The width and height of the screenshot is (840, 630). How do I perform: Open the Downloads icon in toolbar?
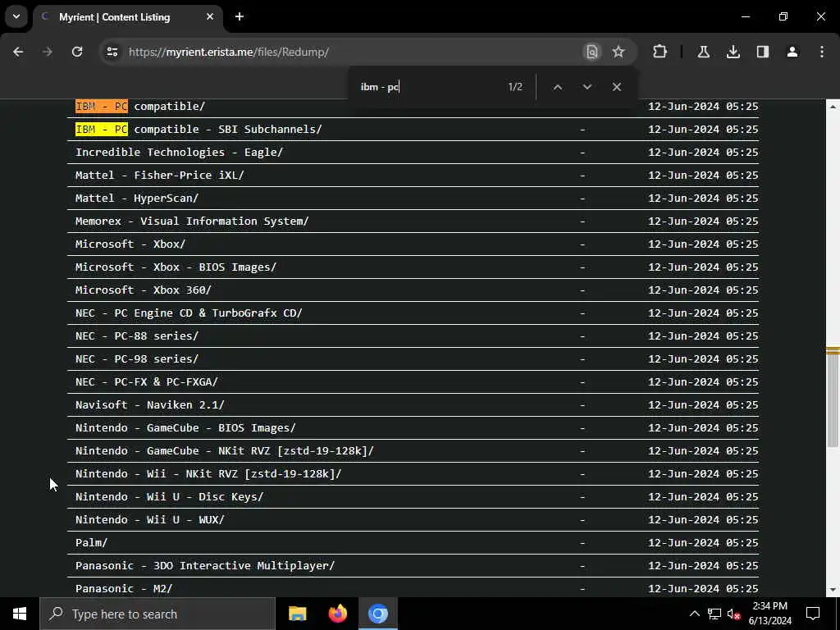[733, 52]
